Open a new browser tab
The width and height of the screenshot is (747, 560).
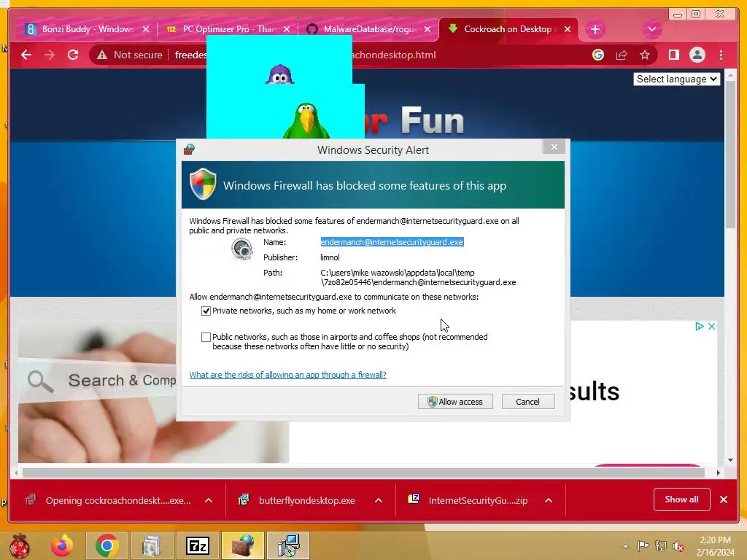(x=595, y=29)
